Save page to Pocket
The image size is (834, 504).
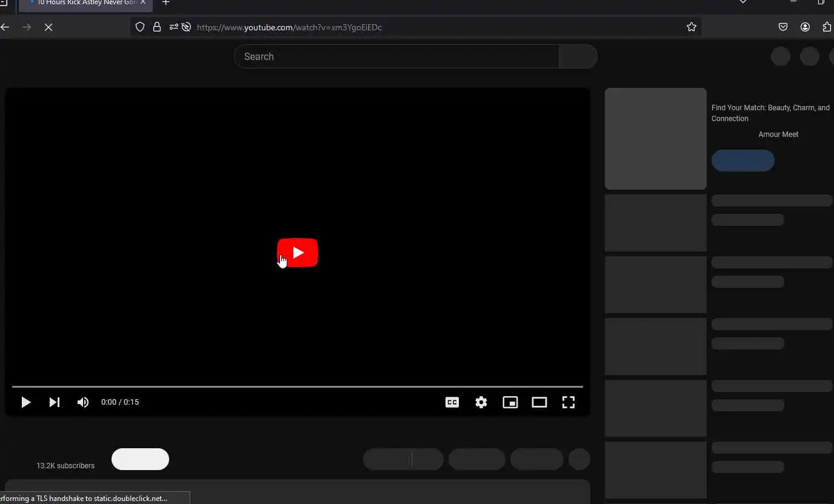(783, 27)
